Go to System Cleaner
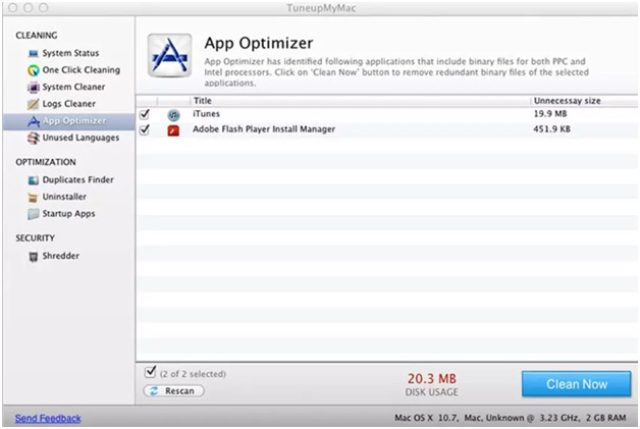Screen dimensions: 640x429 tap(73, 87)
